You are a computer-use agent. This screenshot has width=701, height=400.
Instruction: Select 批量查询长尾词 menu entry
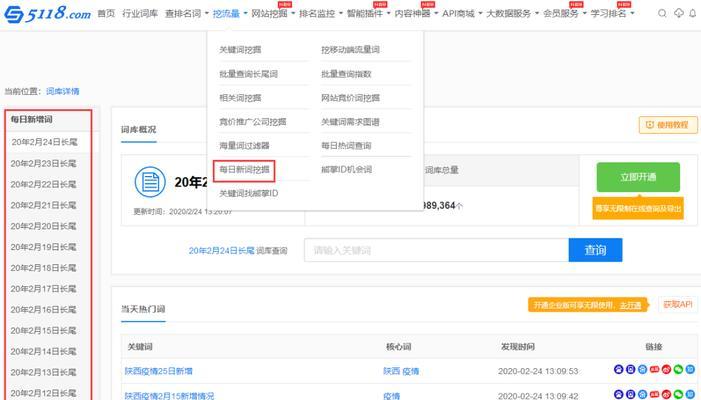[249, 74]
